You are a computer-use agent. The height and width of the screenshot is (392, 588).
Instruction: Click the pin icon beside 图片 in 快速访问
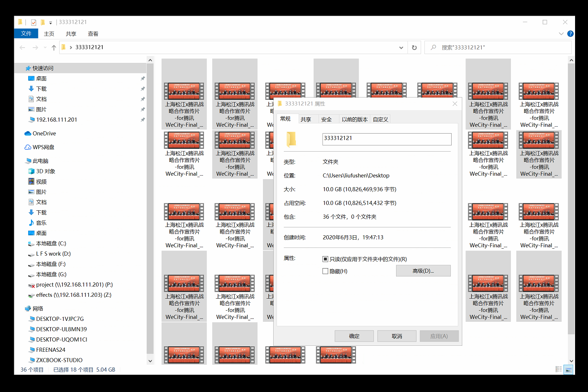[x=143, y=110]
